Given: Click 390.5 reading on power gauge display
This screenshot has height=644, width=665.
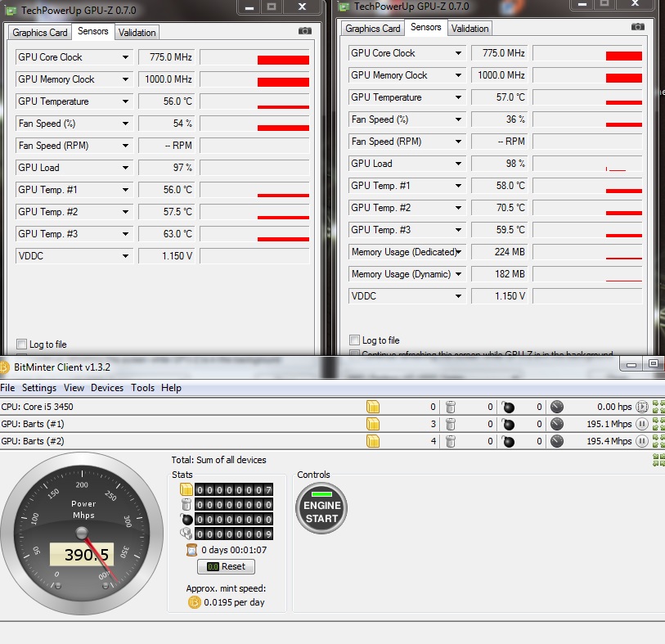Looking at the screenshot, I should tap(82, 554).
